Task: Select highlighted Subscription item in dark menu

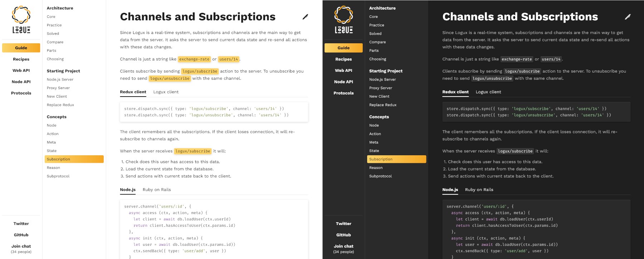Action: pyautogui.click(x=396, y=159)
